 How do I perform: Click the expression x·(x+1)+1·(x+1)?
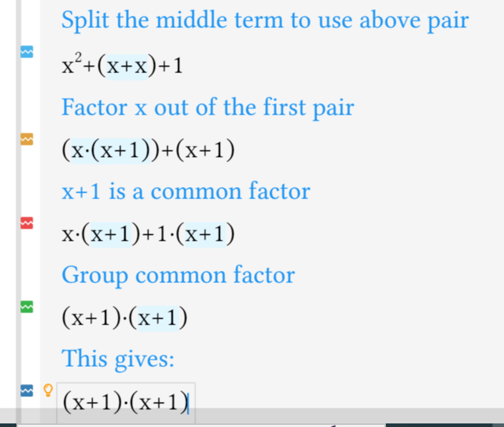[148, 234]
